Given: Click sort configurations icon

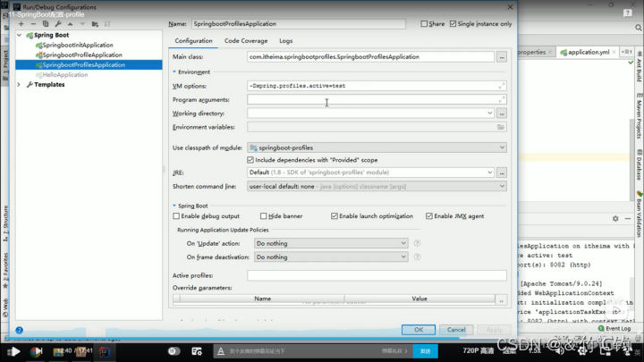Looking at the screenshot, I should click(107, 24).
